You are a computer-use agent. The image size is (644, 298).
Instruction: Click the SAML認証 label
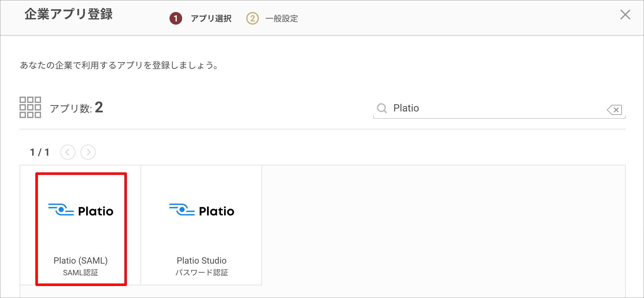click(81, 273)
